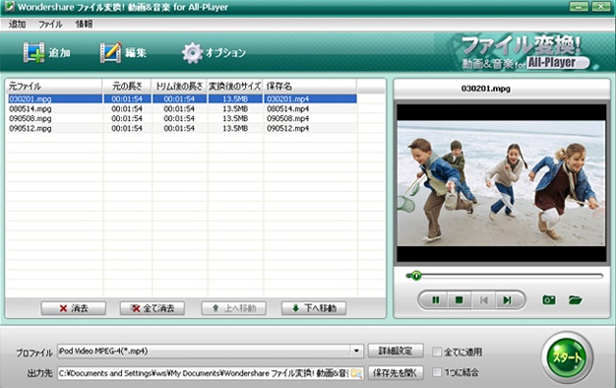Open the ファイル menu
The height and width of the screenshot is (388, 616).
coord(50,24)
